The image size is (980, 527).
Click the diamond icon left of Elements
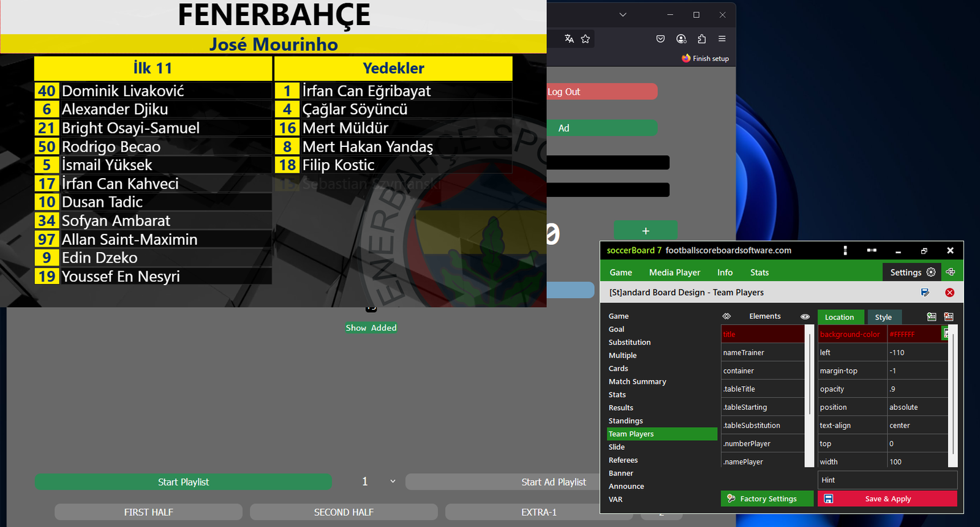point(726,316)
